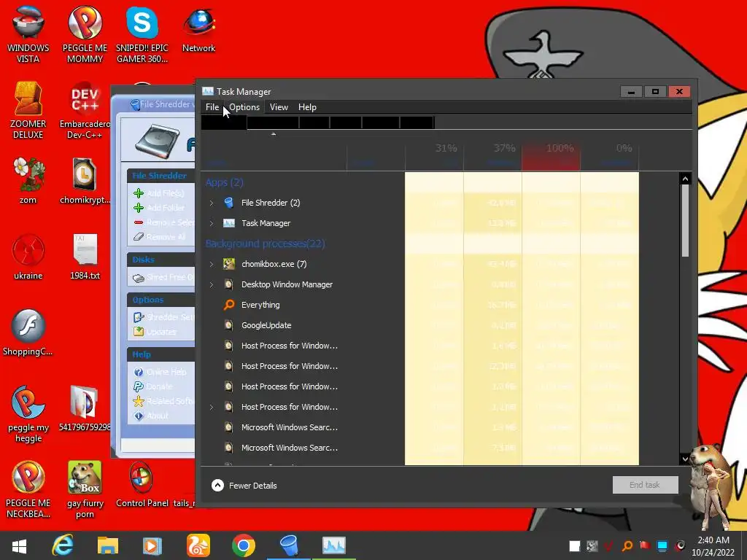
Task: Select the PEGGLE ME NECKBEA... desktop icon
Action: pyautogui.click(x=28, y=489)
